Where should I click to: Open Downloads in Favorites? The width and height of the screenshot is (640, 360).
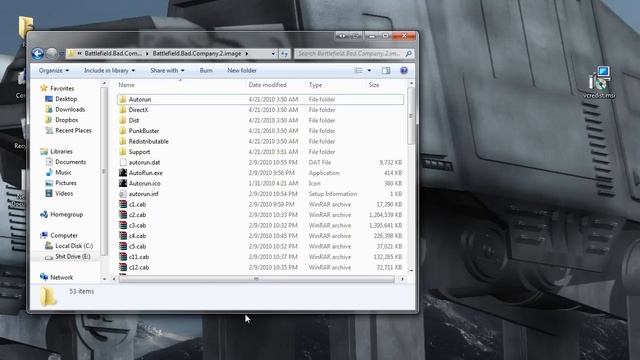70,109
